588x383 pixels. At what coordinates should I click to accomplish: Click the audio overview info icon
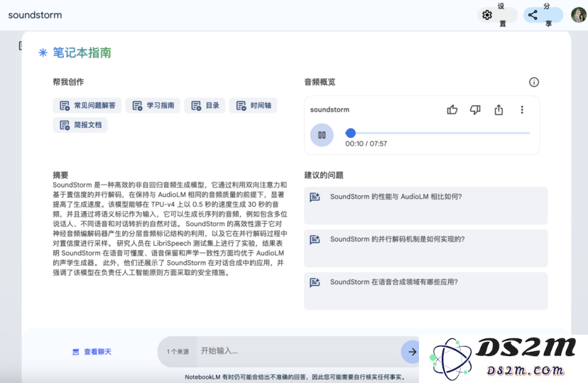coord(533,82)
